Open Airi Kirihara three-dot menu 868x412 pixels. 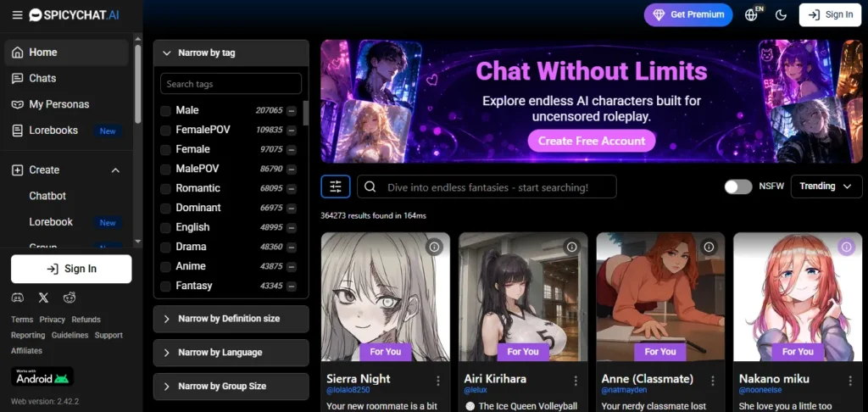point(576,381)
